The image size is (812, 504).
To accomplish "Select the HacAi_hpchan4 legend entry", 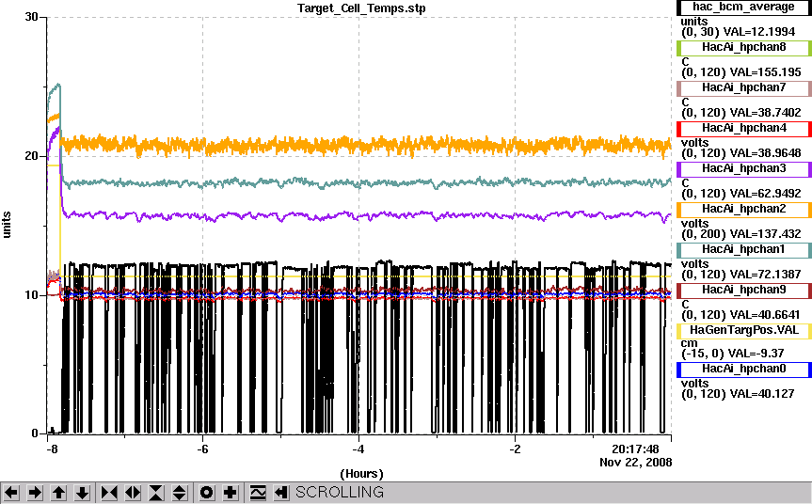I will coord(743,128).
